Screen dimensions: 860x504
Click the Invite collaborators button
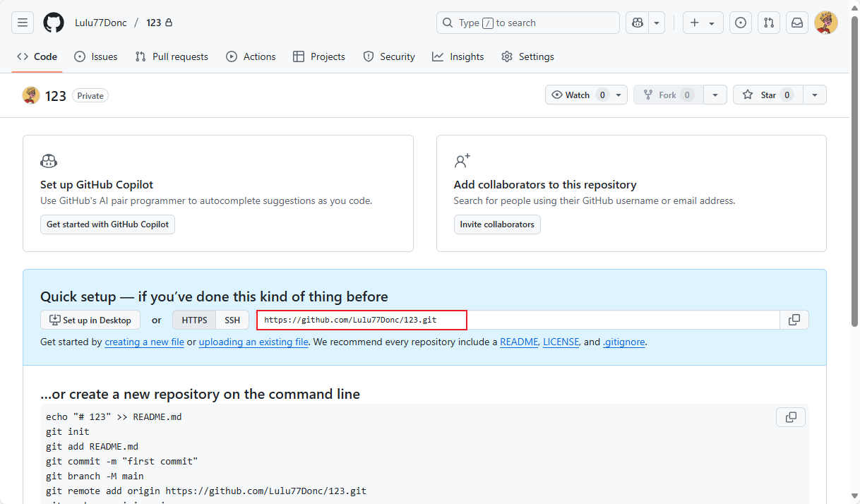(497, 224)
